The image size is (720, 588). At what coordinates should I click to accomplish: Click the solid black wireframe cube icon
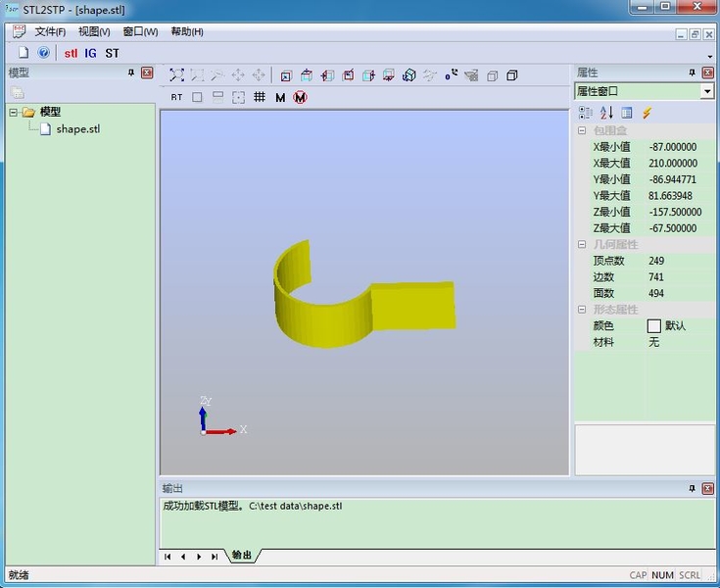pos(512,75)
